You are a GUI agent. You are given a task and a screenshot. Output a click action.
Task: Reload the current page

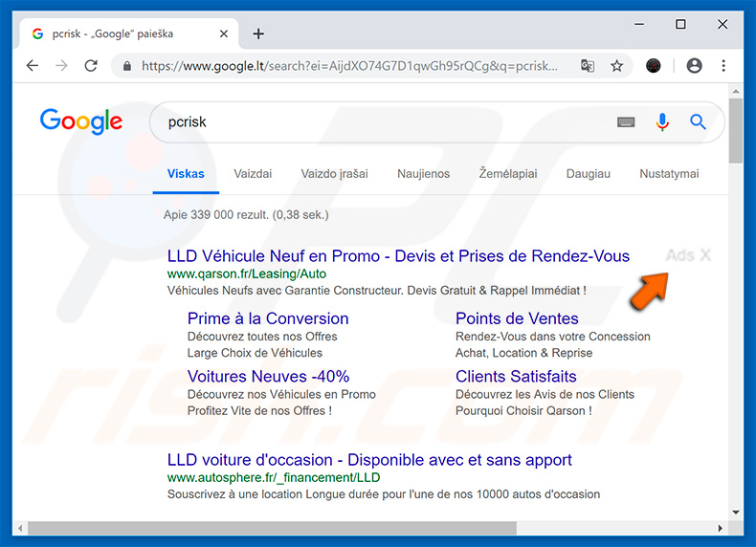coord(91,66)
